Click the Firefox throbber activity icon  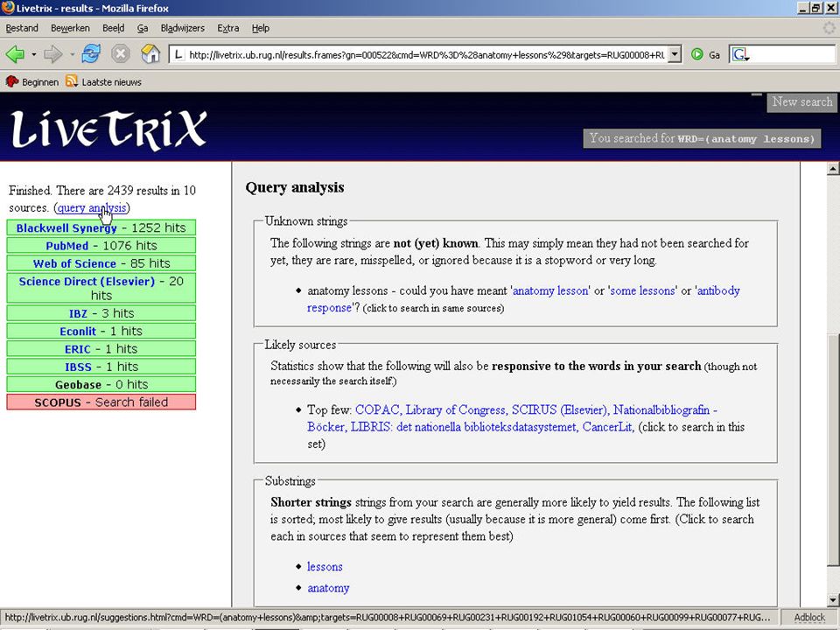(x=829, y=28)
